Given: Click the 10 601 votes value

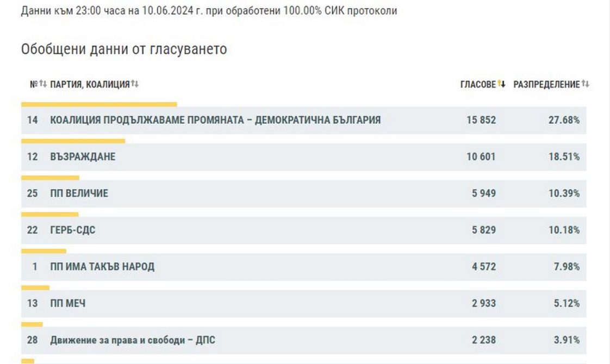Looking at the screenshot, I should point(481,157).
